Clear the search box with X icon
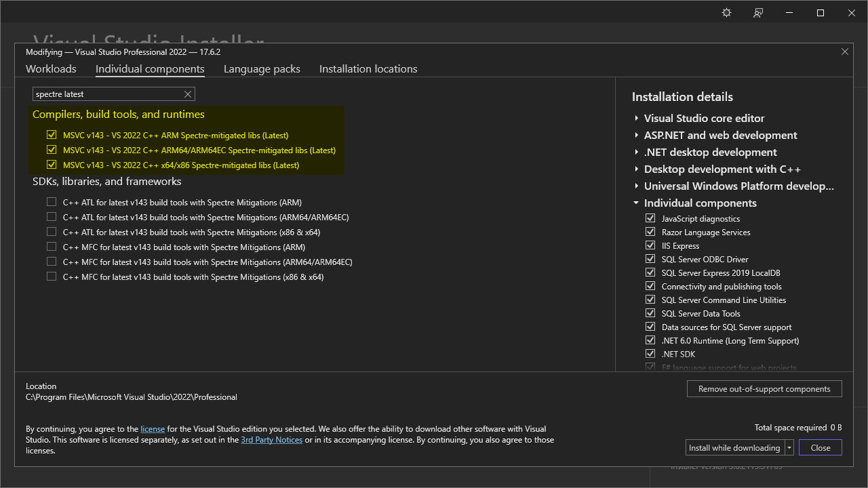The height and width of the screenshot is (488, 868). [x=188, y=94]
